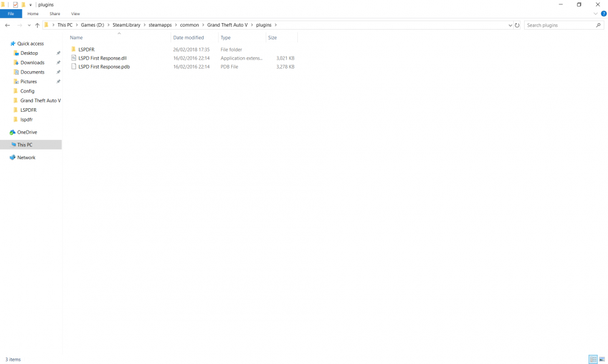Restore down the plugins Explorer window
This screenshot has width=608, height=364.
[x=579, y=5]
